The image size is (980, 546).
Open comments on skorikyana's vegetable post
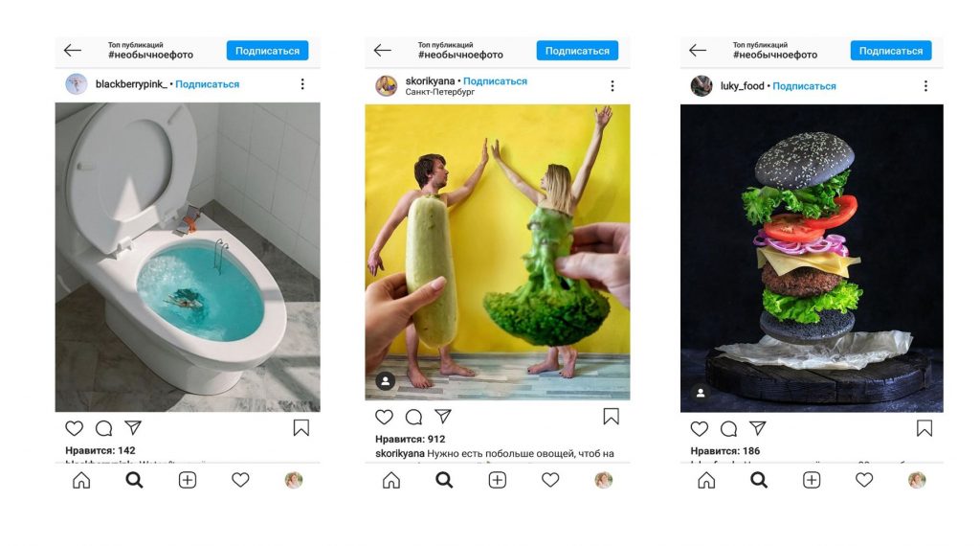pos(413,417)
